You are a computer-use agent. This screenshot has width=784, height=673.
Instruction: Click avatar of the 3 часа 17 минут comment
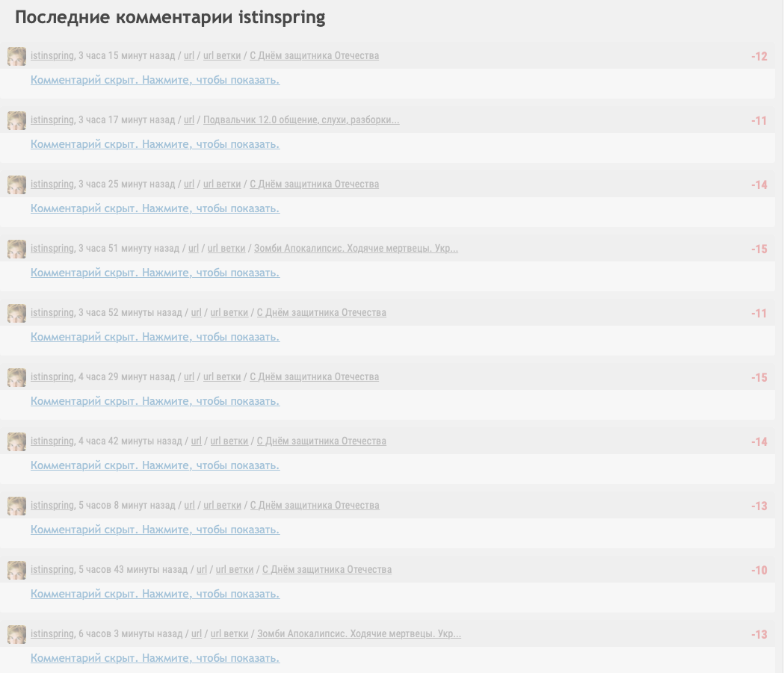coord(16,120)
